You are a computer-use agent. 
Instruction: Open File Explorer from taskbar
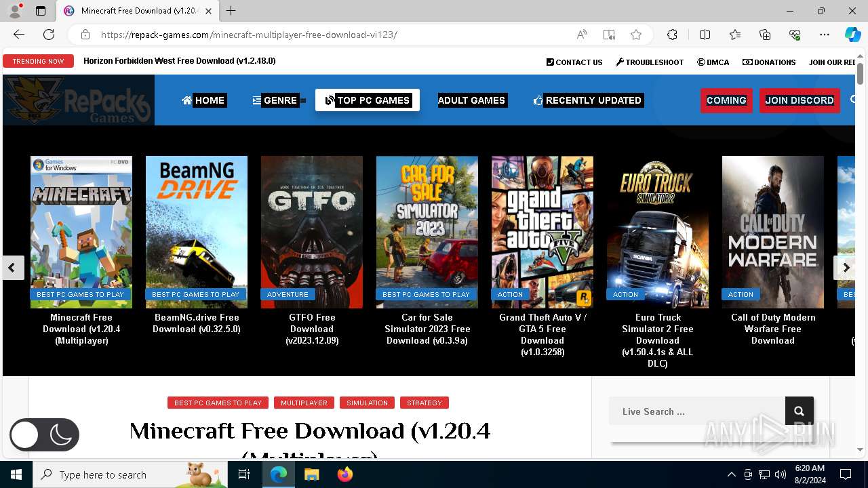(311, 474)
